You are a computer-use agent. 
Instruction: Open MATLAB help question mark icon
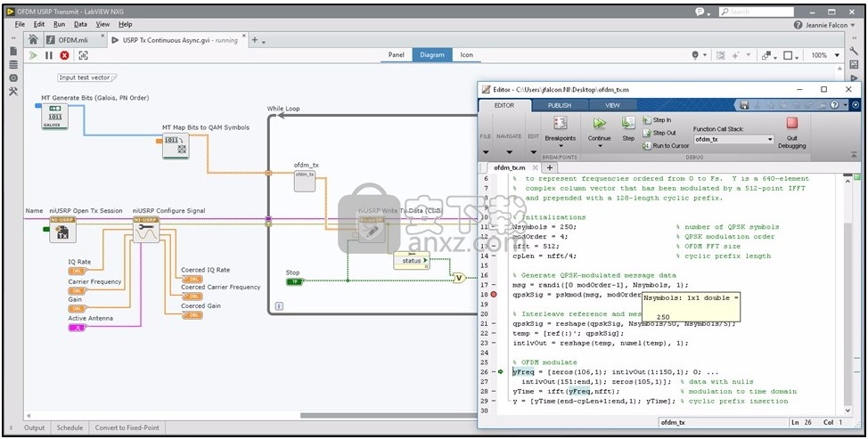tap(834, 105)
